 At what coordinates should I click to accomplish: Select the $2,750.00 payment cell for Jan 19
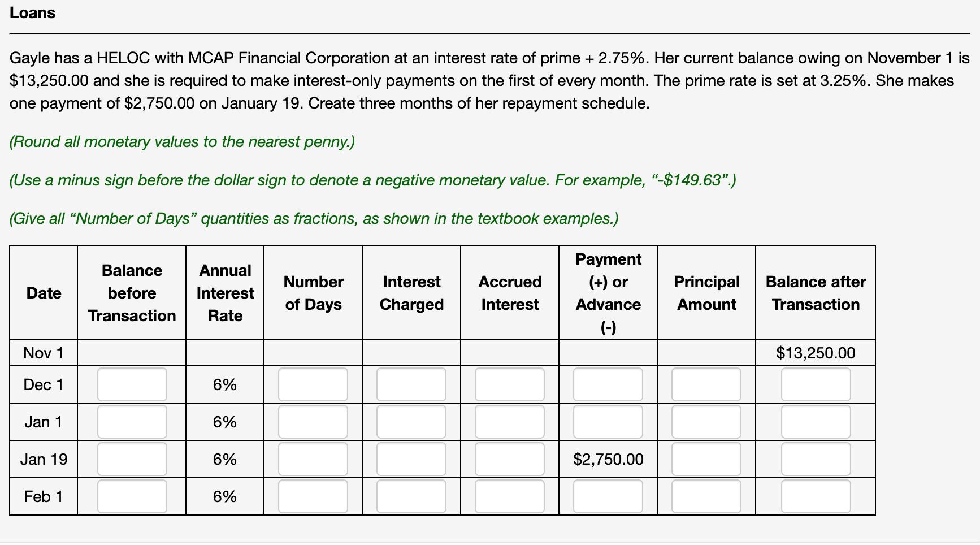608,459
